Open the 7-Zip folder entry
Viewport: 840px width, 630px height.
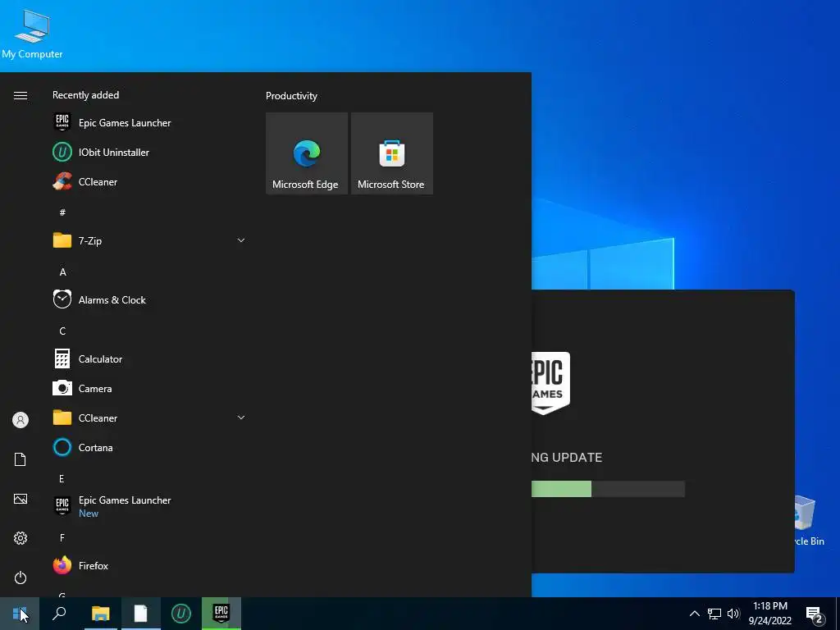pos(149,240)
